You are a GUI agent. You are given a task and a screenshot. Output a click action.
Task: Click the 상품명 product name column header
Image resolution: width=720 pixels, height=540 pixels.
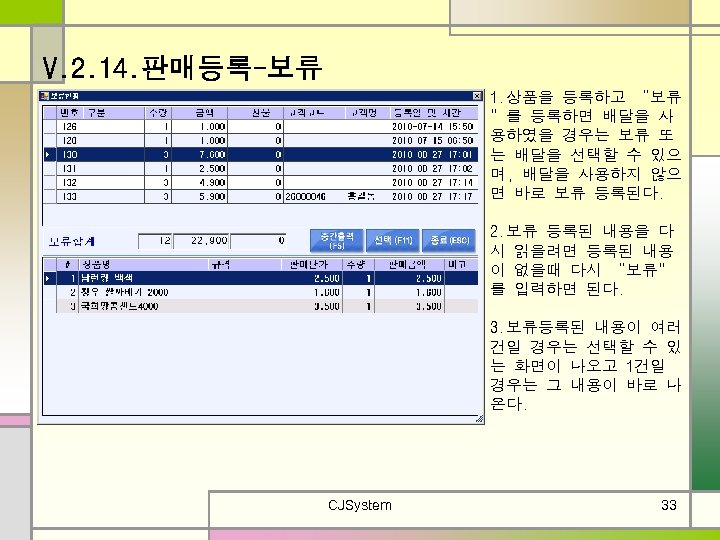[145, 264]
